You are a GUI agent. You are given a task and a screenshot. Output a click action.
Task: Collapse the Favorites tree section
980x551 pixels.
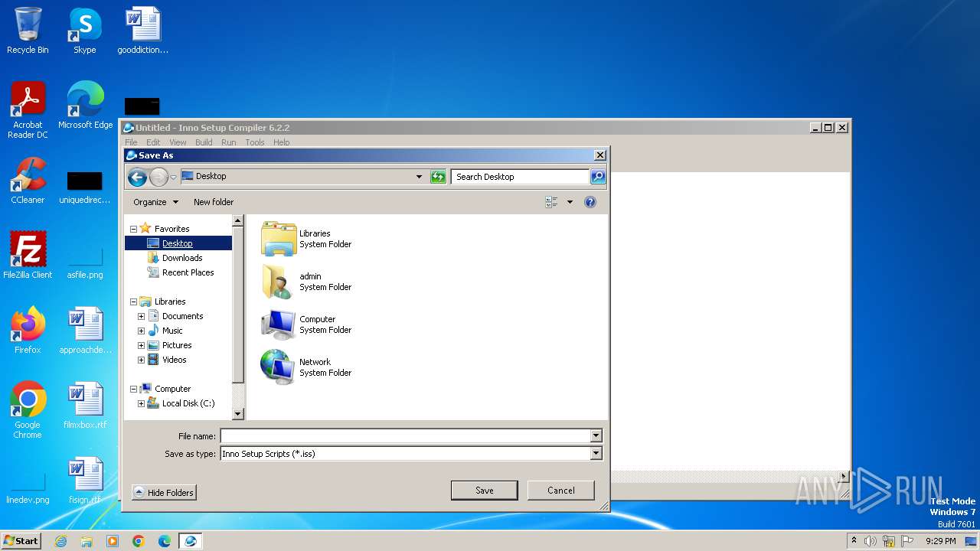click(133, 229)
